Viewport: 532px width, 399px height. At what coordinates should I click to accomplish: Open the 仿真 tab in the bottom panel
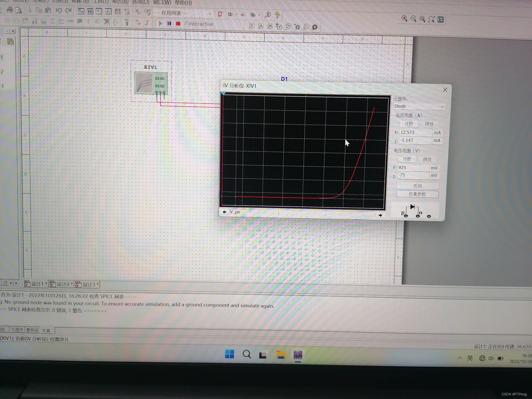coord(46,331)
